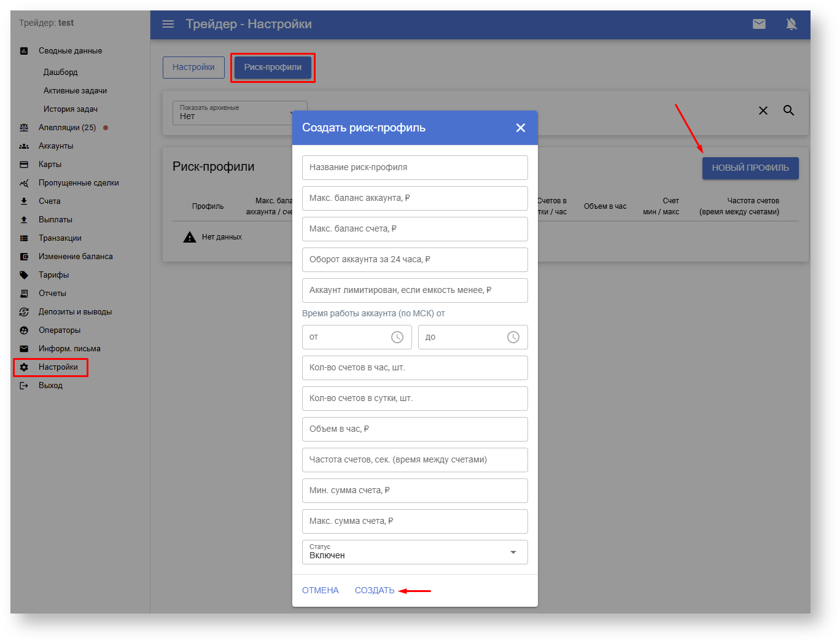Screen dimensions: 840x643
Task: Open the mail envelope icon in header
Action: click(x=759, y=24)
